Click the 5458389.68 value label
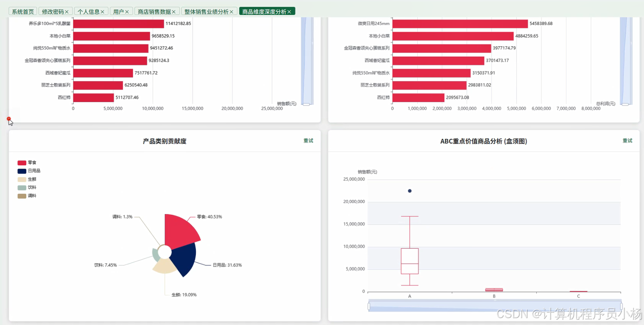 [x=541, y=24]
